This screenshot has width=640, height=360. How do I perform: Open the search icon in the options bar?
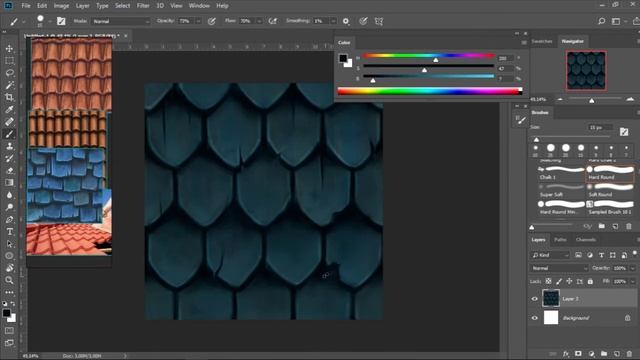point(601,21)
